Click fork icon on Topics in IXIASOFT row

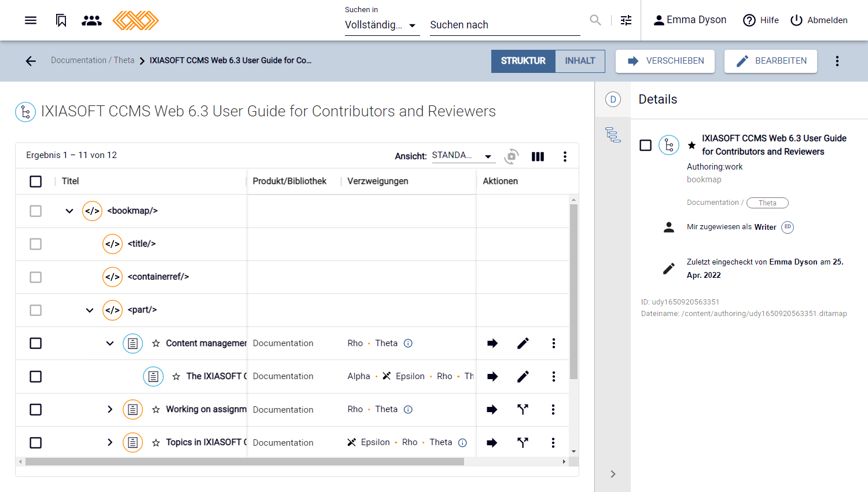pyautogui.click(x=523, y=442)
